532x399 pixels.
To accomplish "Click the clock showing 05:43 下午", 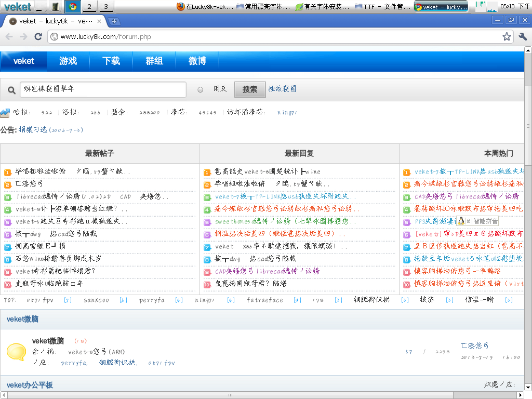I will 514,6.
